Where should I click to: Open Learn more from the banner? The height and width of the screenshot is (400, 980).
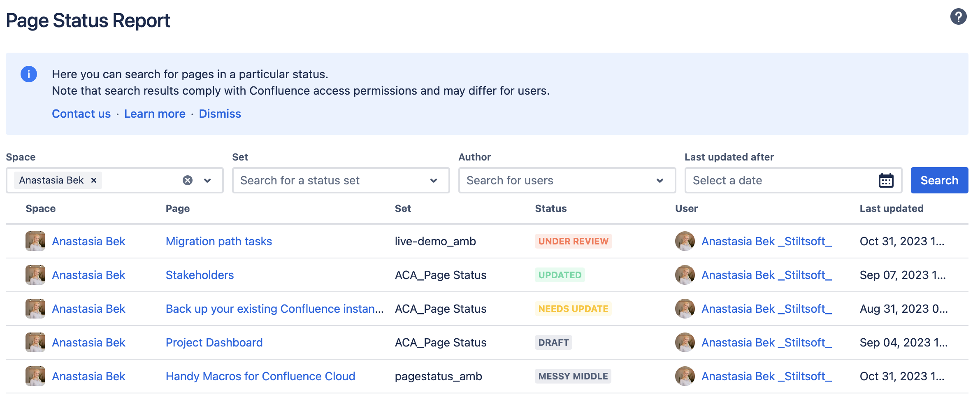[x=154, y=114]
